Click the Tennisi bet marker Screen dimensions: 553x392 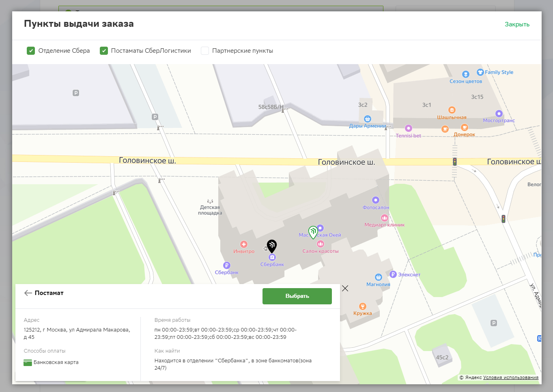(x=409, y=128)
